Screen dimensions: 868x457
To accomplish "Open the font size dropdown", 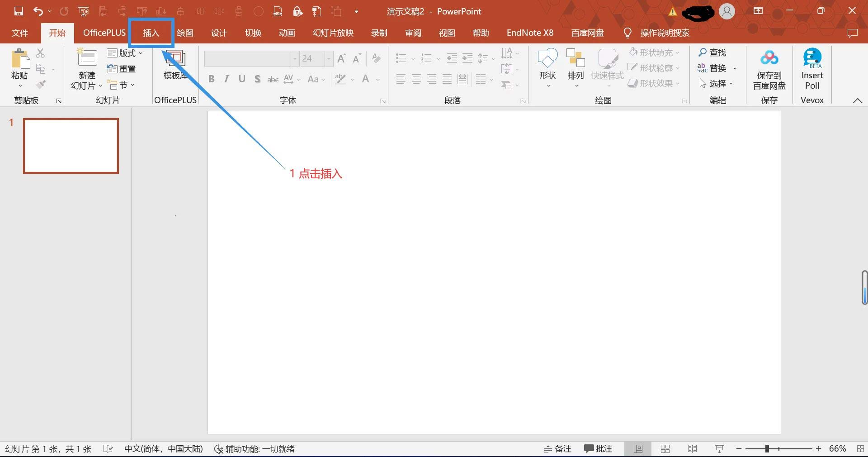I will pos(329,58).
